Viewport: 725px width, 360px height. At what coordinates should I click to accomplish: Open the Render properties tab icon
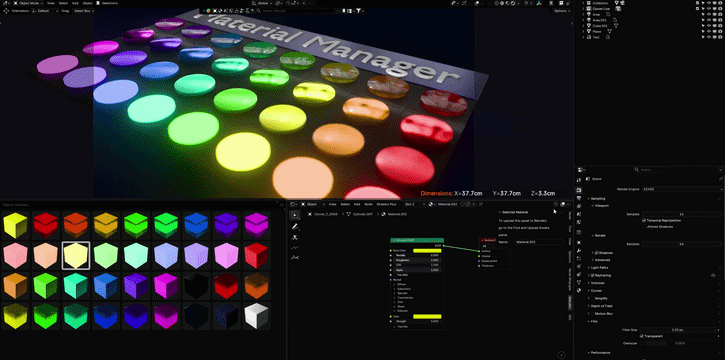point(579,190)
